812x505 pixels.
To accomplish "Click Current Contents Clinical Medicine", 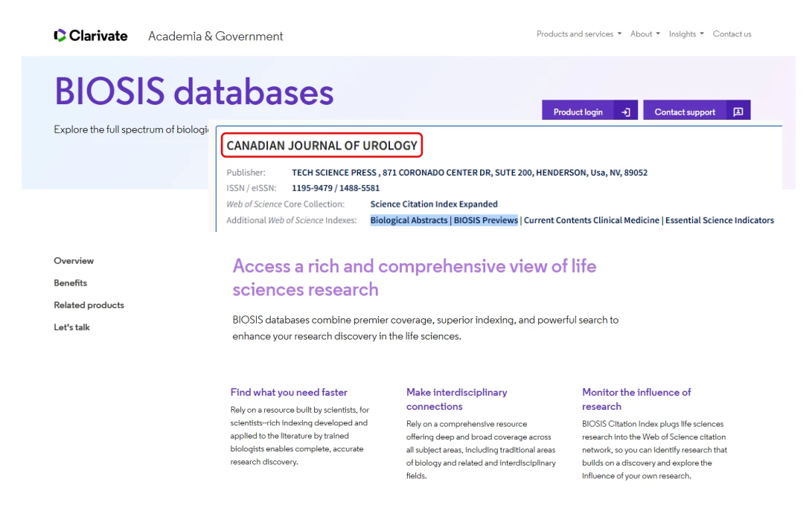I will 592,220.
